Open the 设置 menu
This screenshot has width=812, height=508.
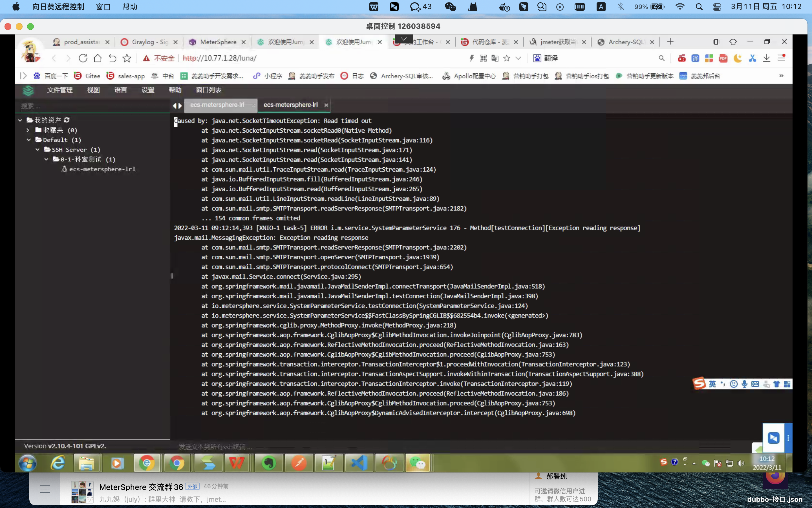(x=148, y=90)
